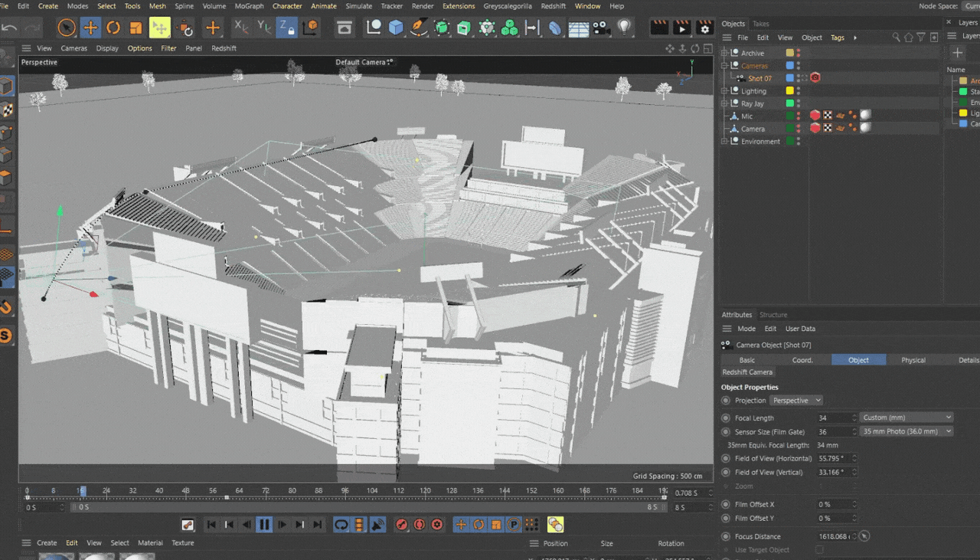Click the search icon in Objects panel
Viewport: 980px width, 560px height.
coord(897,38)
